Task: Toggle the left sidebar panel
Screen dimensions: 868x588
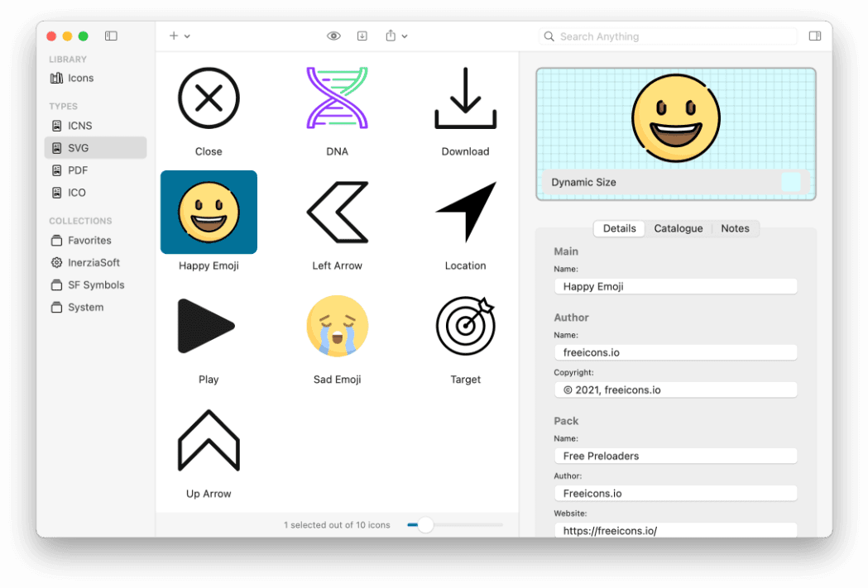Action: click(x=111, y=36)
